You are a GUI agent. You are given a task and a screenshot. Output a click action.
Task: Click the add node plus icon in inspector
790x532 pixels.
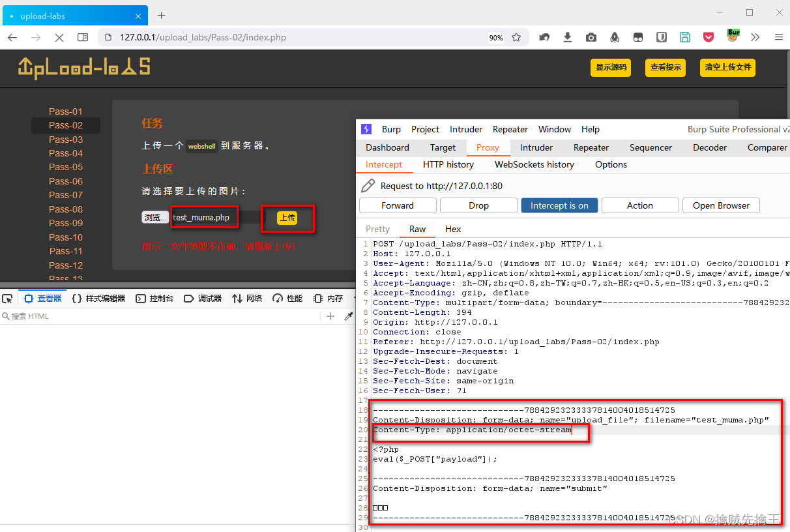[x=330, y=316]
